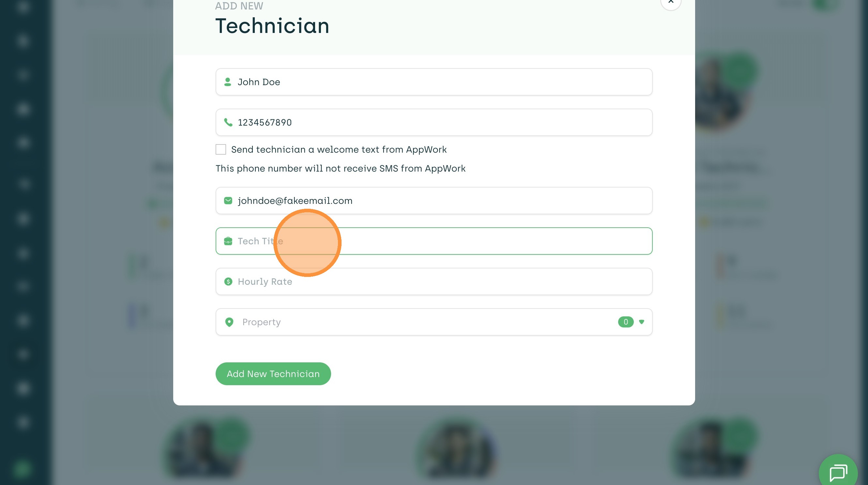Click the briefcase icon in Tech Title
Viewport: 868px width, 485px height.
tap(228, 241)
